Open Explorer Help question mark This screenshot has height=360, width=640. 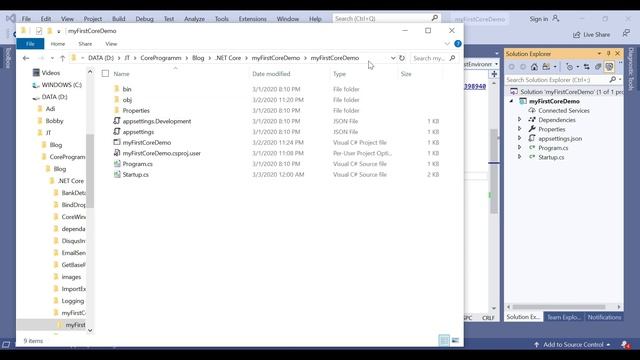[458, 44]
